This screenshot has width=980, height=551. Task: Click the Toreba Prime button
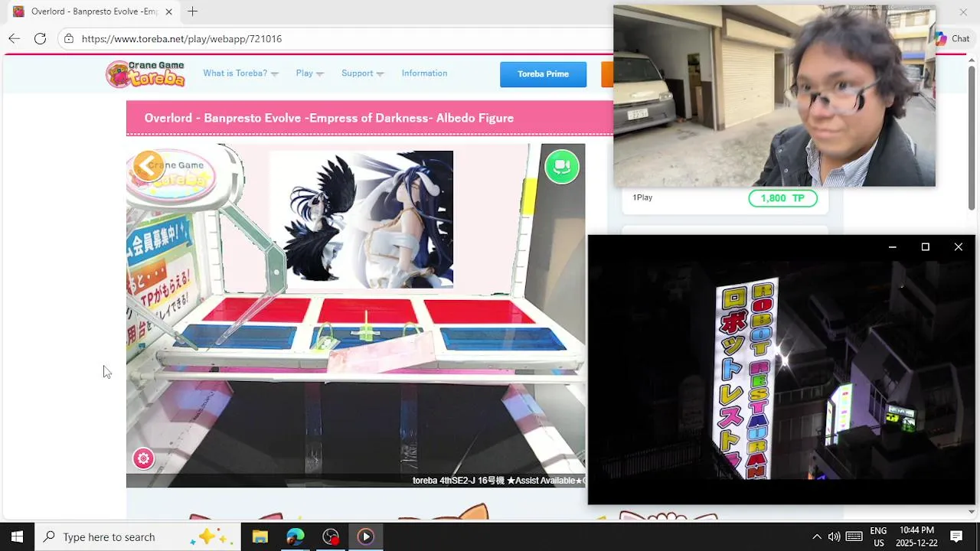click(x=543, y=74)
